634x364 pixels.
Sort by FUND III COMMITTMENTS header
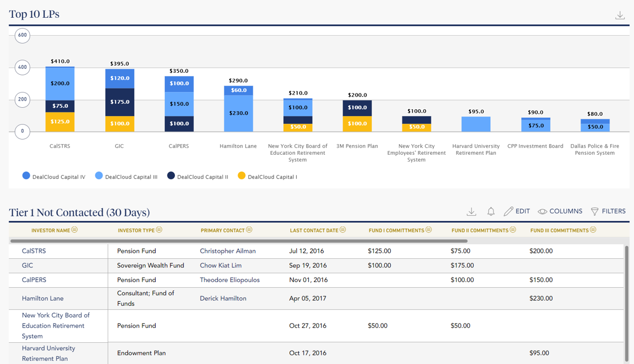[560, 231]
